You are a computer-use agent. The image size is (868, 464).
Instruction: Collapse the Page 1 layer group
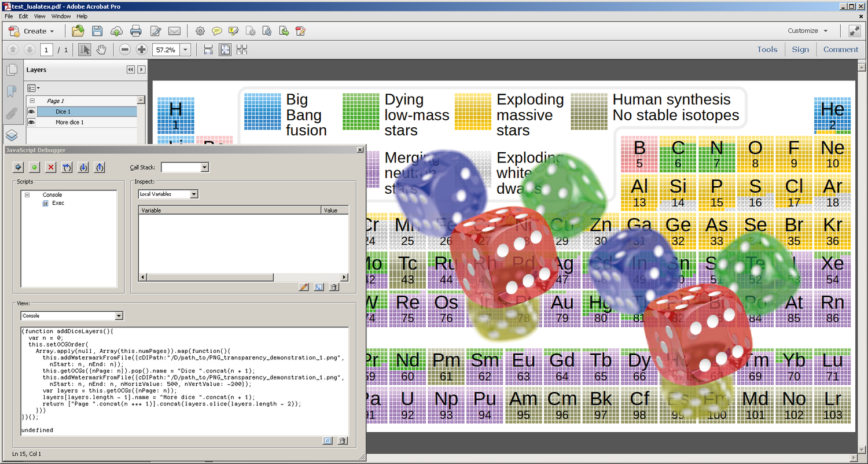click(x=32, y=101)
